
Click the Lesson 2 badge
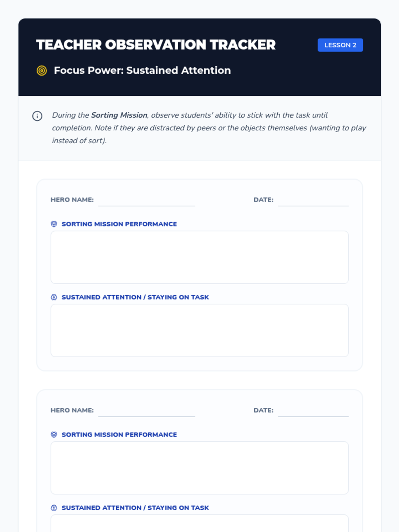[x=340, y=45]
